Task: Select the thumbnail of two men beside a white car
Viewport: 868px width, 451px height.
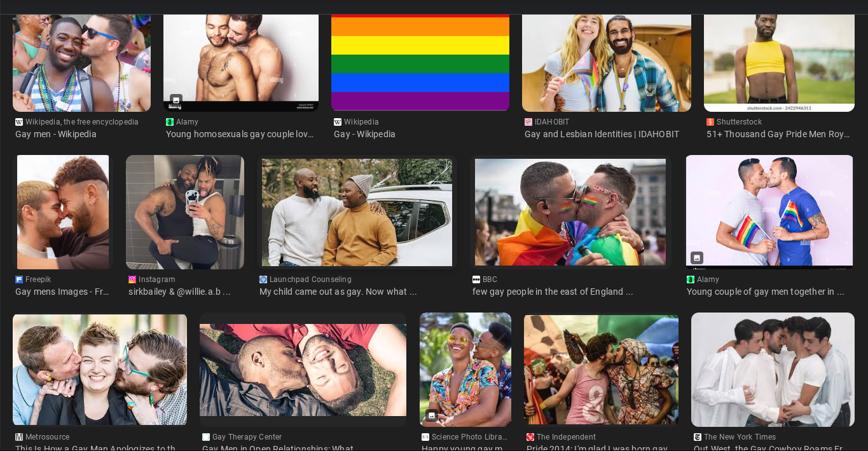Action: (357, 212)
